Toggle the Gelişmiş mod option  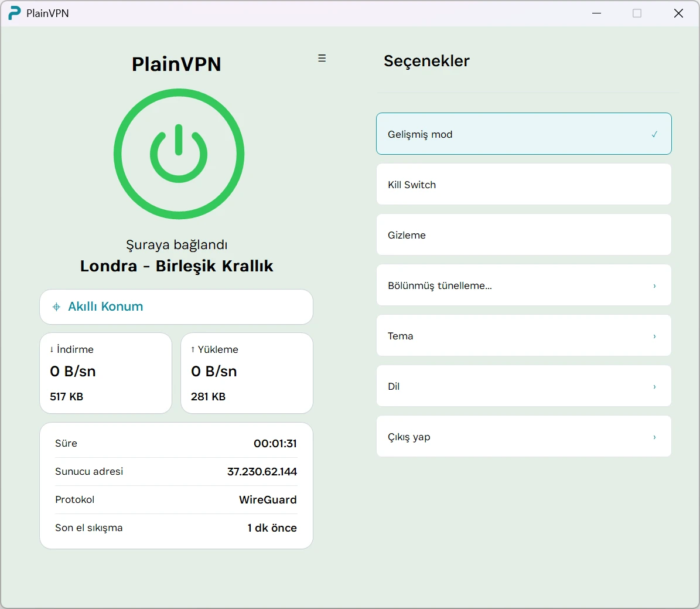pos(524,134)
